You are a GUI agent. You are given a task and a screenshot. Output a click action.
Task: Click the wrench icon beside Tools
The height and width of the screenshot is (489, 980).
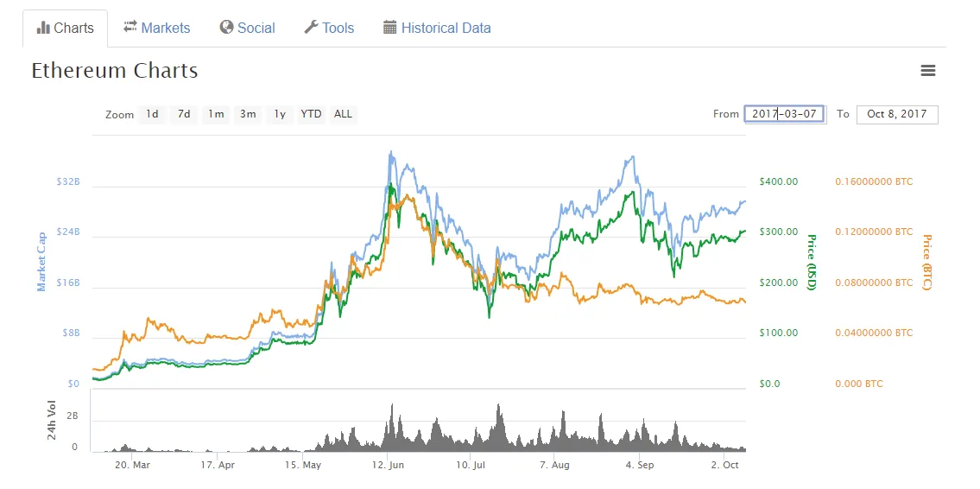311,28
